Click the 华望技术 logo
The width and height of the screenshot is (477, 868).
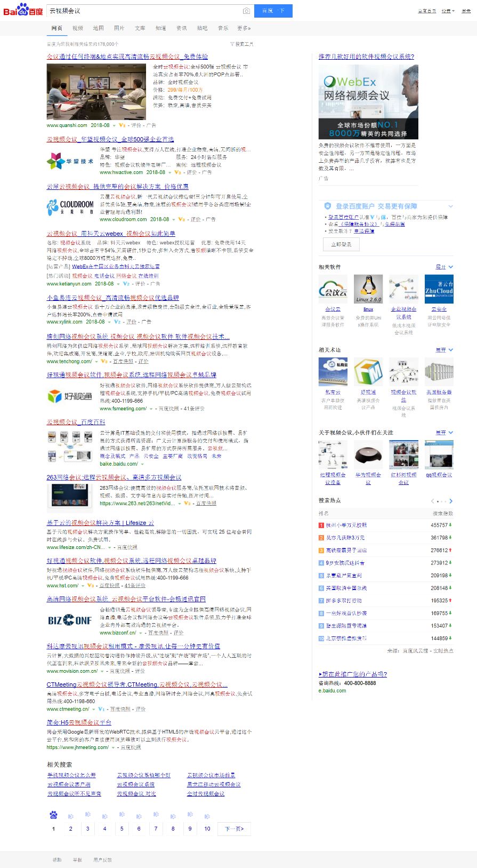point(70,161)
